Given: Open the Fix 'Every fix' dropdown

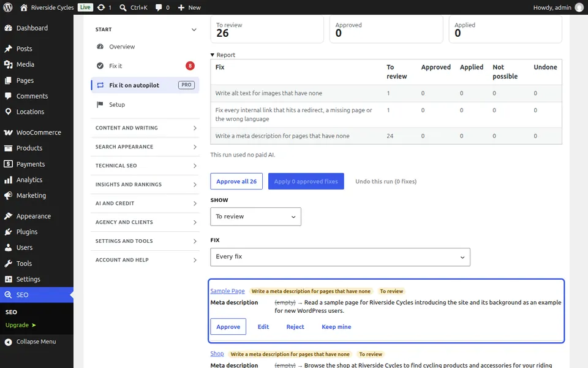Looking at the screenshot, I should (x=340, y=257).
